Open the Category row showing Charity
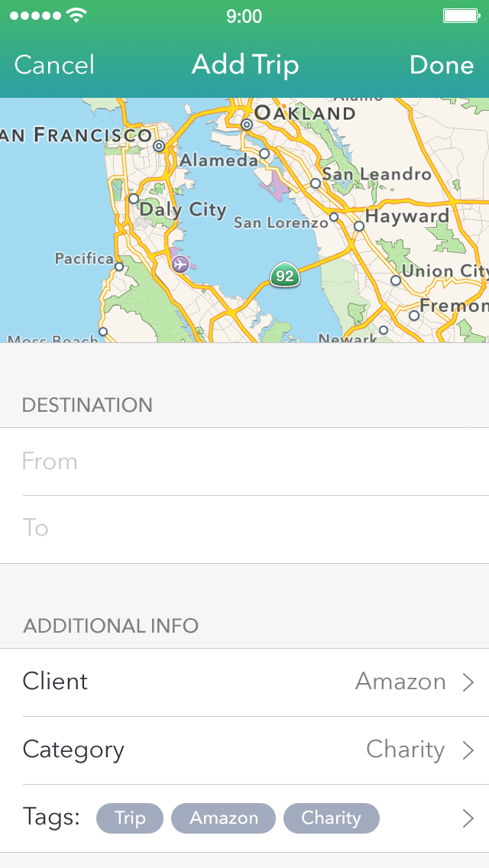The image size is (489, 868). click(244, 750)
